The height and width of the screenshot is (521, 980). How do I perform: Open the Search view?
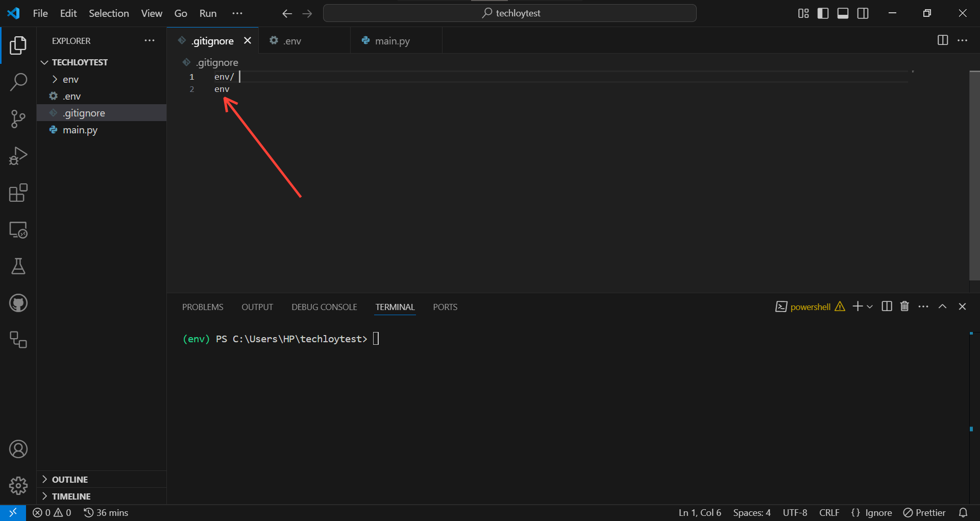(18, 82)
